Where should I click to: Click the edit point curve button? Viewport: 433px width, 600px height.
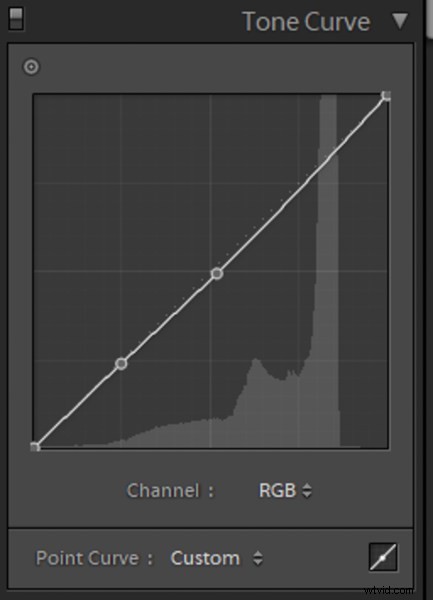tap(383, 557)
